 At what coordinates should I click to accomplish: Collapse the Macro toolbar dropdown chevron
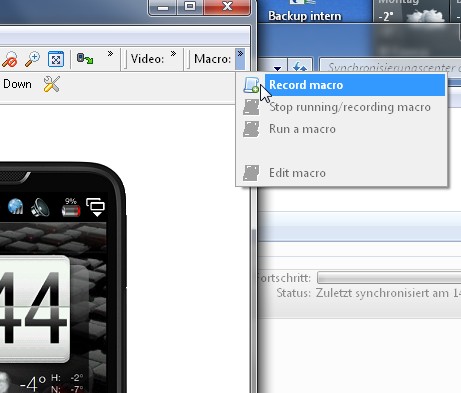coord(240,59)
